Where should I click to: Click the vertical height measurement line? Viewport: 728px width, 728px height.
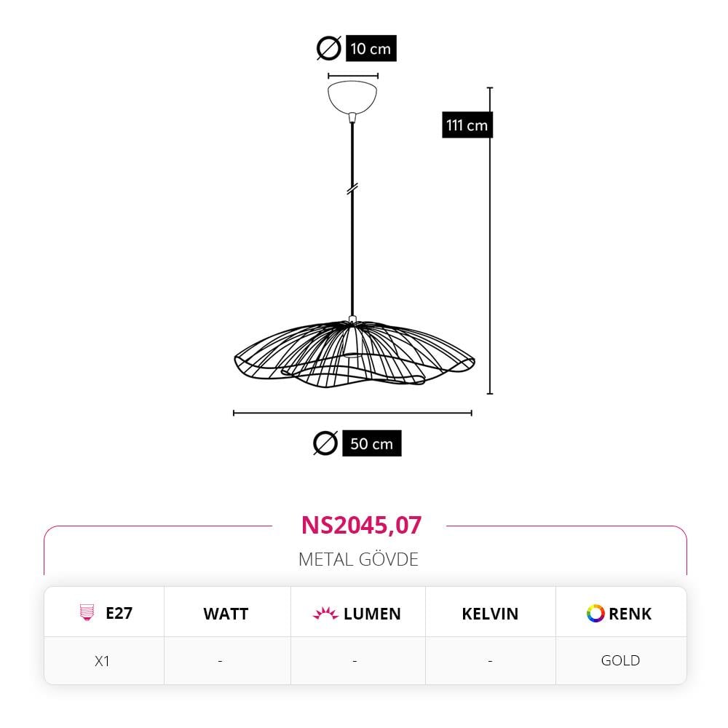click(x=490, y=240)
